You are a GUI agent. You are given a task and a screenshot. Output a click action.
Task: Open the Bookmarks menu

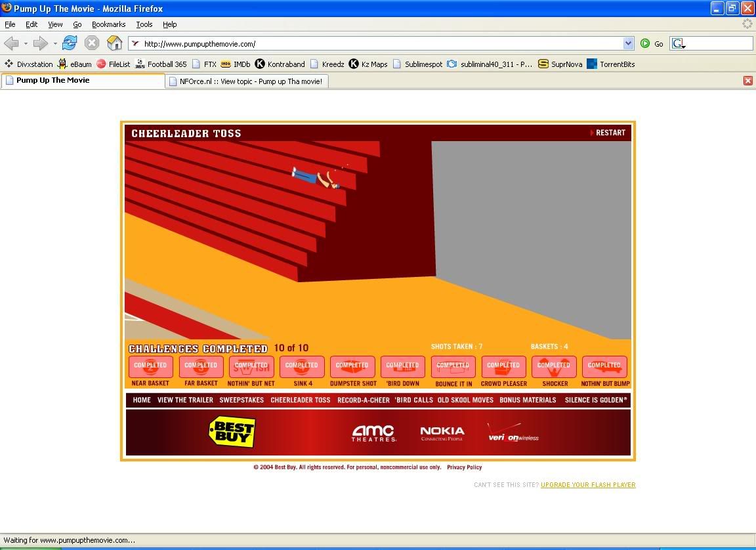108,24
